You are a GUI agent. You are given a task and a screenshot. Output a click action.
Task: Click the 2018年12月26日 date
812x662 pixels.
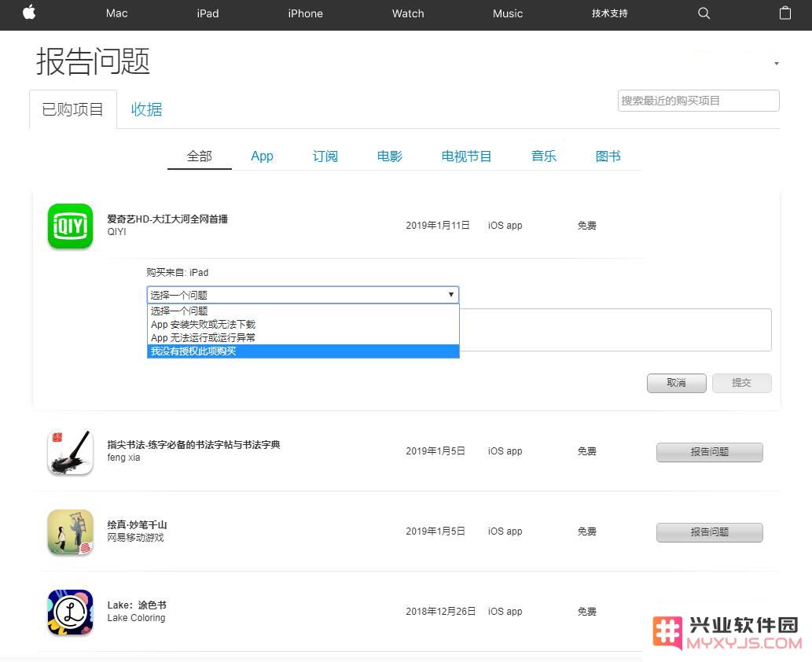pos(441,611)
